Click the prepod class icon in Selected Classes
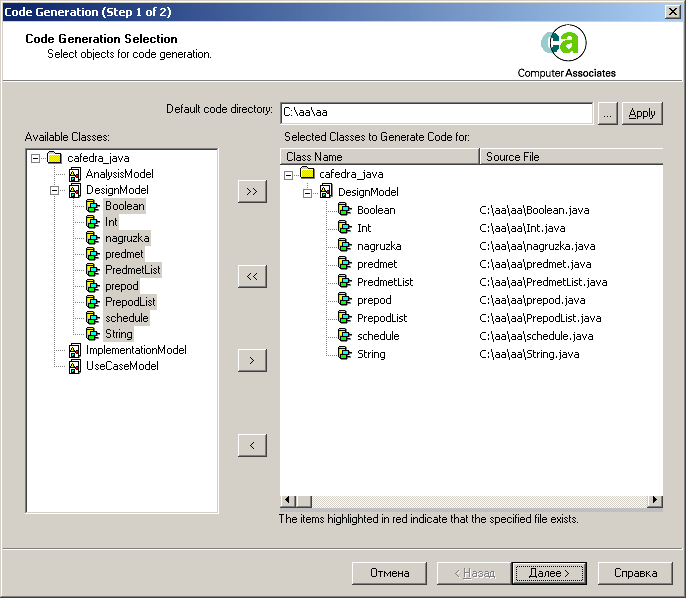This screenshot has width=686, height=598. coord(345,300)
